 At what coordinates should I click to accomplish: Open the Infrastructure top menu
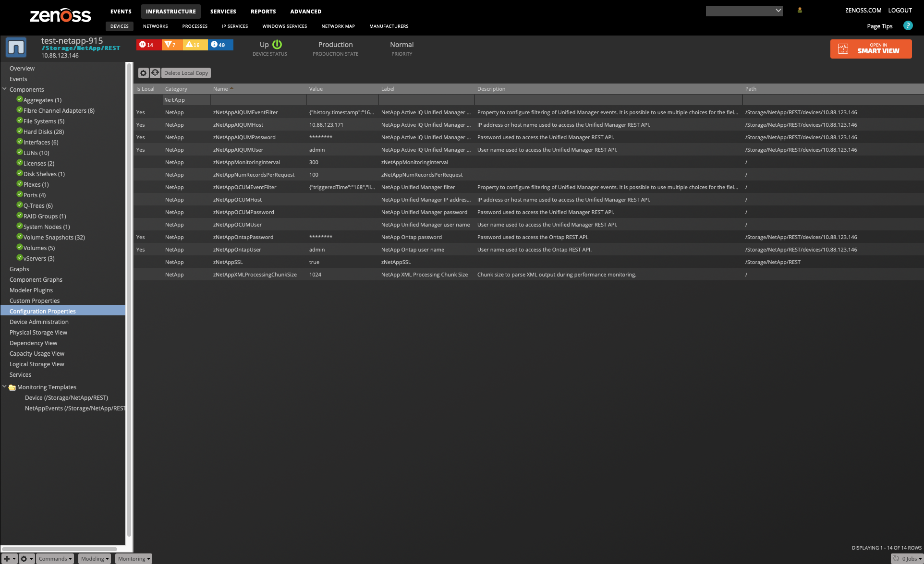171,12
